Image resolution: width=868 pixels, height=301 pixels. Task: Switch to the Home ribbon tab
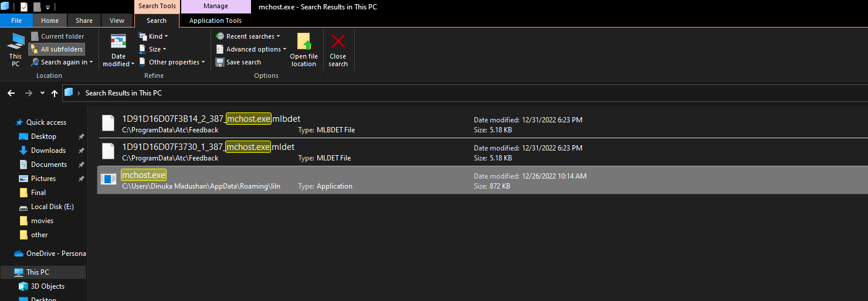pos(50,20)
